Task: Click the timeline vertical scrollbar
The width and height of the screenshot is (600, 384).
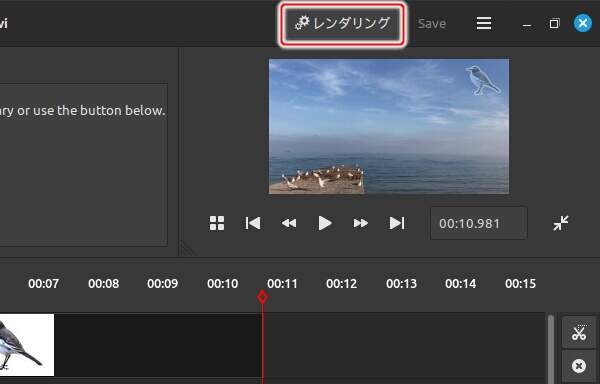Action: [x=551, y=348]
